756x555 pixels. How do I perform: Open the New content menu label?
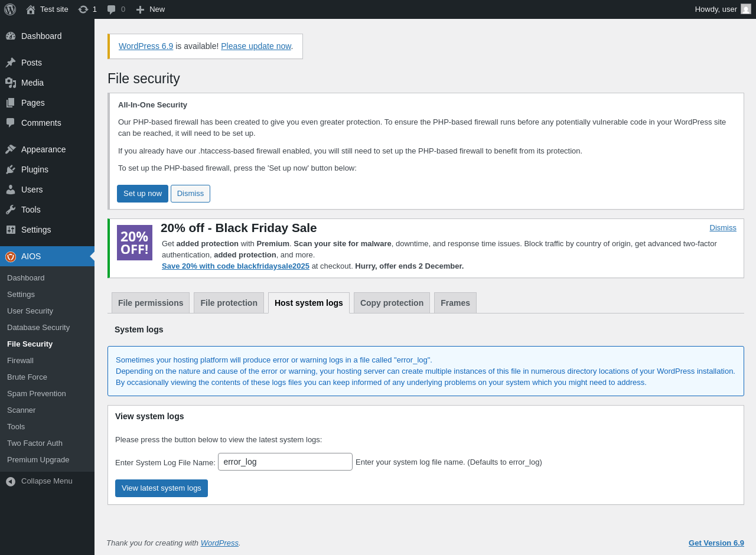point(157,9)
